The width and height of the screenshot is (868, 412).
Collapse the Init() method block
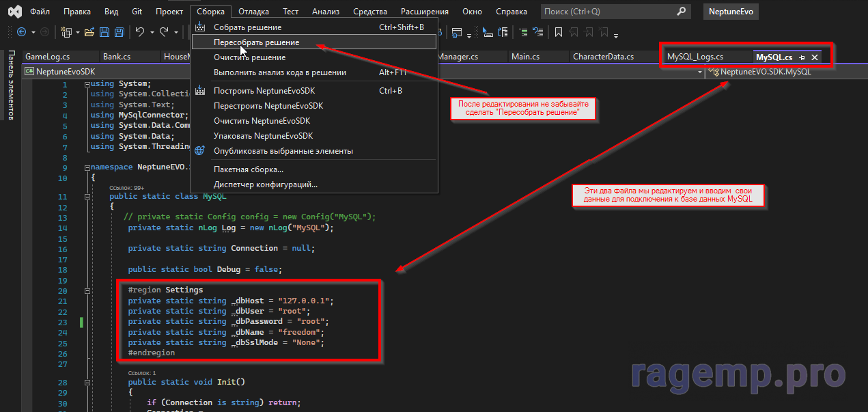click(x=87, y=382)
